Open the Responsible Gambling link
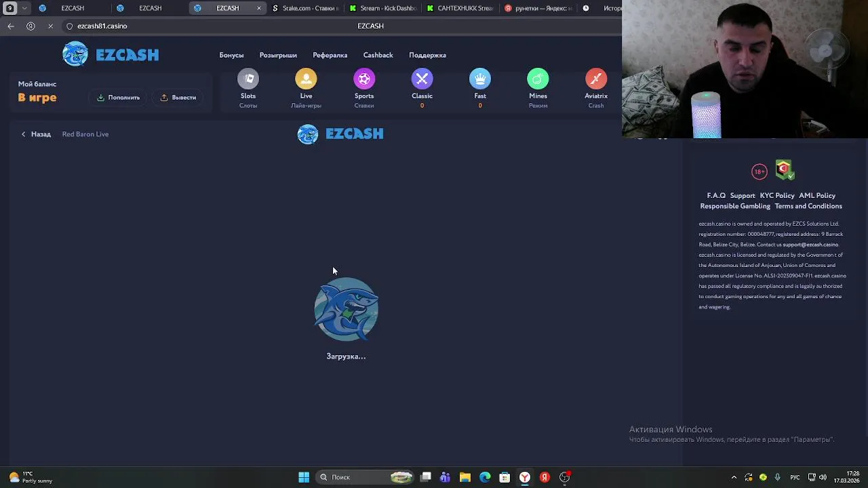This screenshot has width=868, height=488. (x=735, y=206)
